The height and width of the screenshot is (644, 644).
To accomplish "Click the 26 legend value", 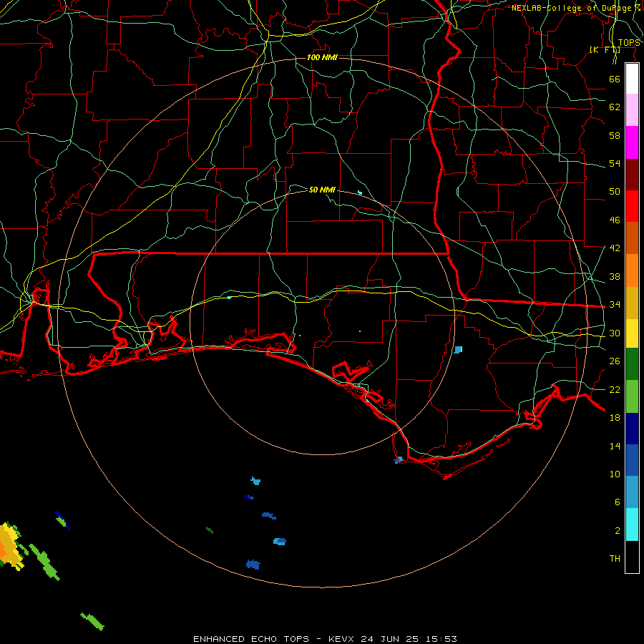I will 615,361.
